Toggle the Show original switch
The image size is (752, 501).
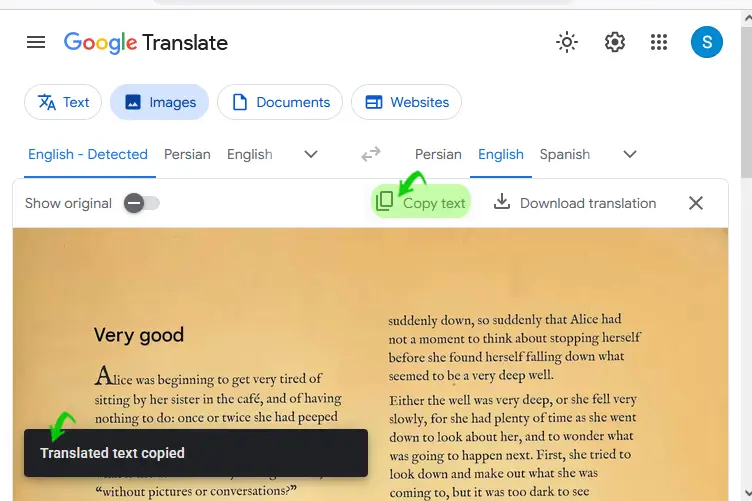coord(141,203)
